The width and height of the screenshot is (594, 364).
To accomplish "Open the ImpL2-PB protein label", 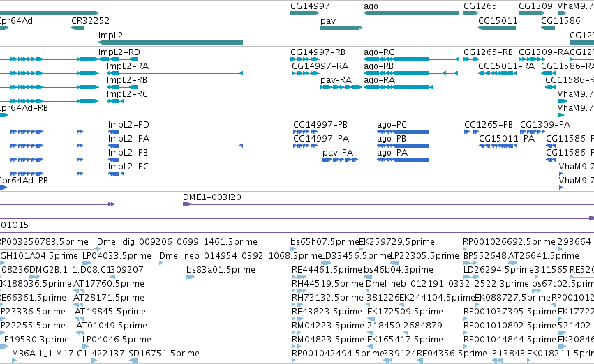I will pos(128,153).
